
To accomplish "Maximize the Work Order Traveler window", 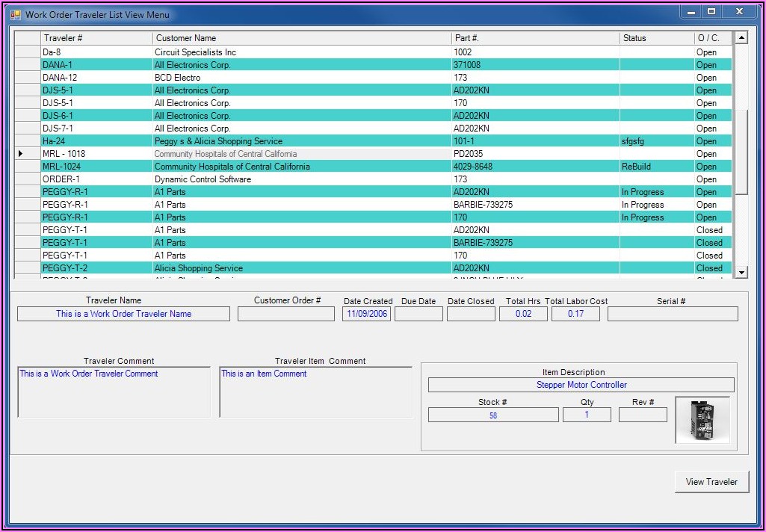I will click(x=711, y=12).
